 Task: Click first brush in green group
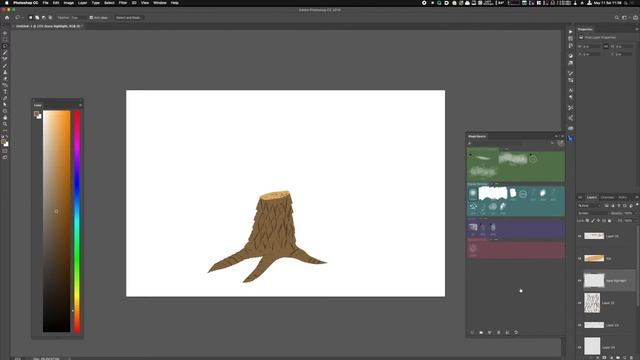(482, 158)
